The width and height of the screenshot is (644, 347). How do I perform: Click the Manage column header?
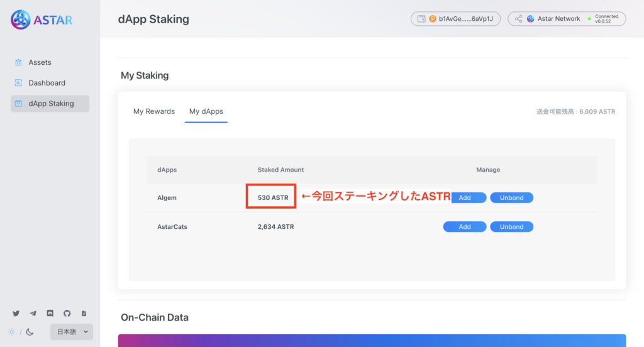coord(488,170)
